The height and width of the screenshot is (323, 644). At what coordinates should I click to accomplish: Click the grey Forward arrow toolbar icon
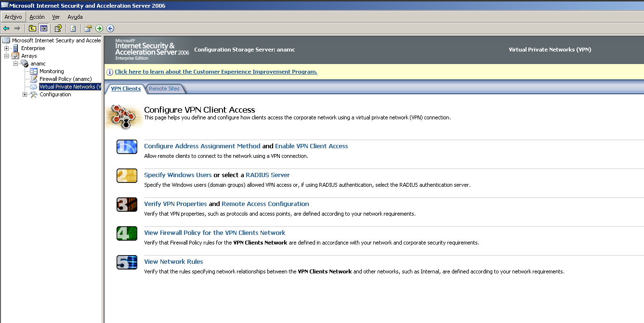pyautogui.click(x=17, y=28)
